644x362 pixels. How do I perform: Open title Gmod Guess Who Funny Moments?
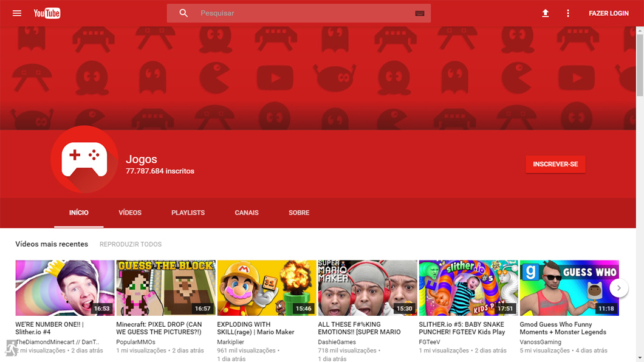563,328
